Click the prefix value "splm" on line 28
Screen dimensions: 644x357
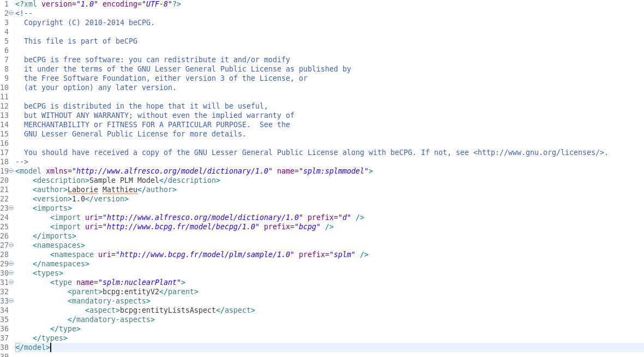[342, 254]
